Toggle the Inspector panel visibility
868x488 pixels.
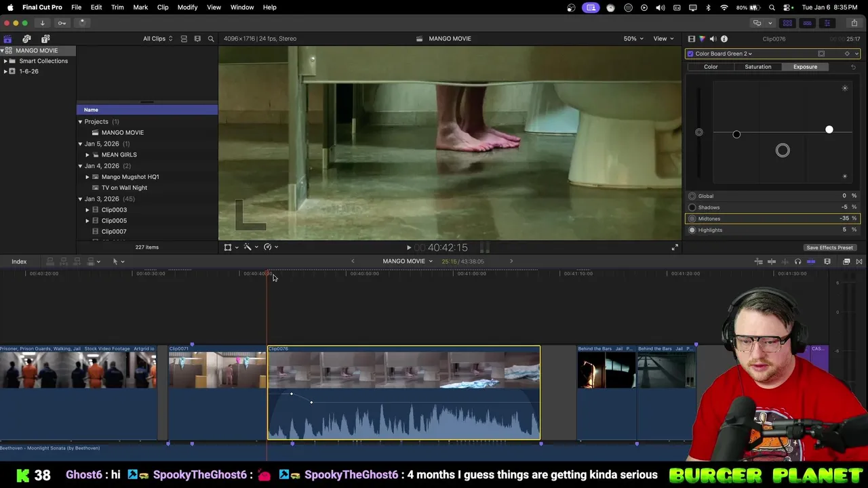[827, 23]
